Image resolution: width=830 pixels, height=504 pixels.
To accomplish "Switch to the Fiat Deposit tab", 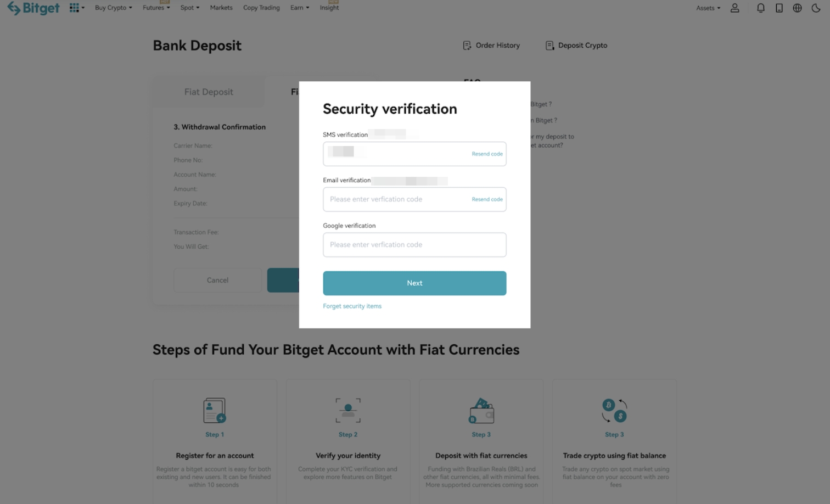I will tap(208, 92).
